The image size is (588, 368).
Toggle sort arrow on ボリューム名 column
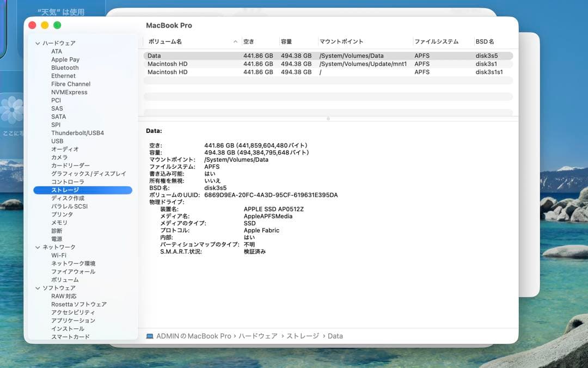pyautogui.click(x=235, y=41)
